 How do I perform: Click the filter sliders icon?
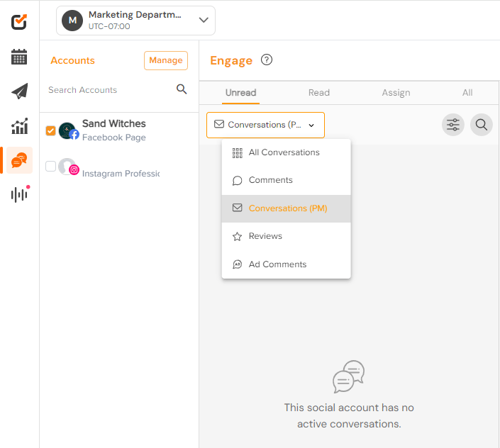(452, 125)
